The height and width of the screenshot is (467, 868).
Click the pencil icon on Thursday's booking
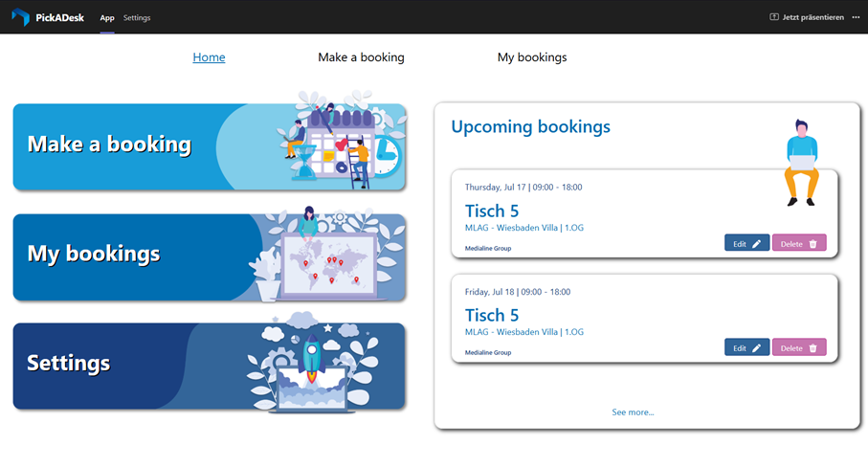click(756, 243)
